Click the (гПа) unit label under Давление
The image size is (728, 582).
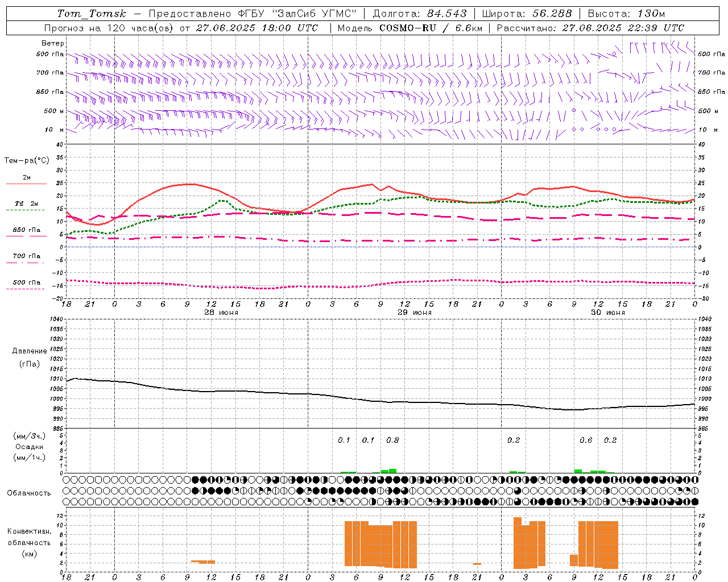tap(30, 364)
